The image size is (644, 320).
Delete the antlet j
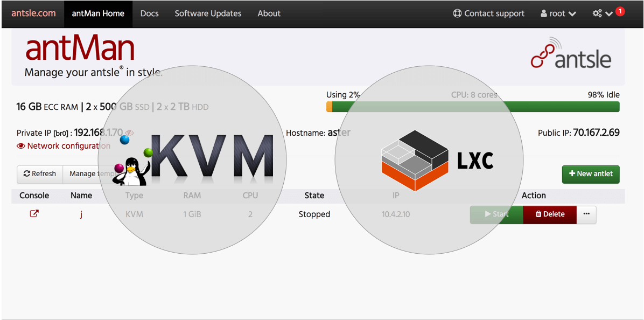550,214
